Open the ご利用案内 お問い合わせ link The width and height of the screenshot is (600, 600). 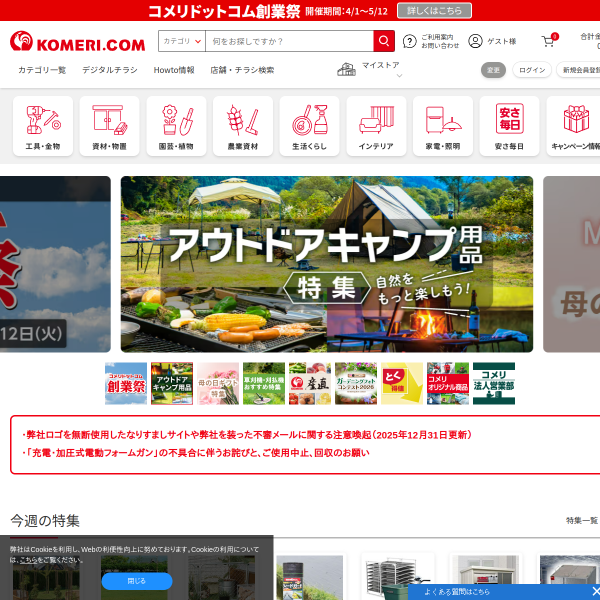tap(440, 41)
